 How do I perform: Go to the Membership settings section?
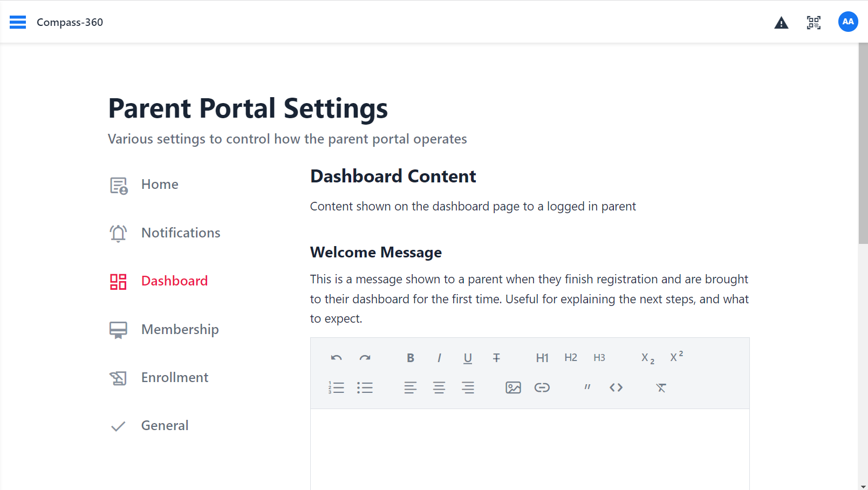[x=180, y=329]
